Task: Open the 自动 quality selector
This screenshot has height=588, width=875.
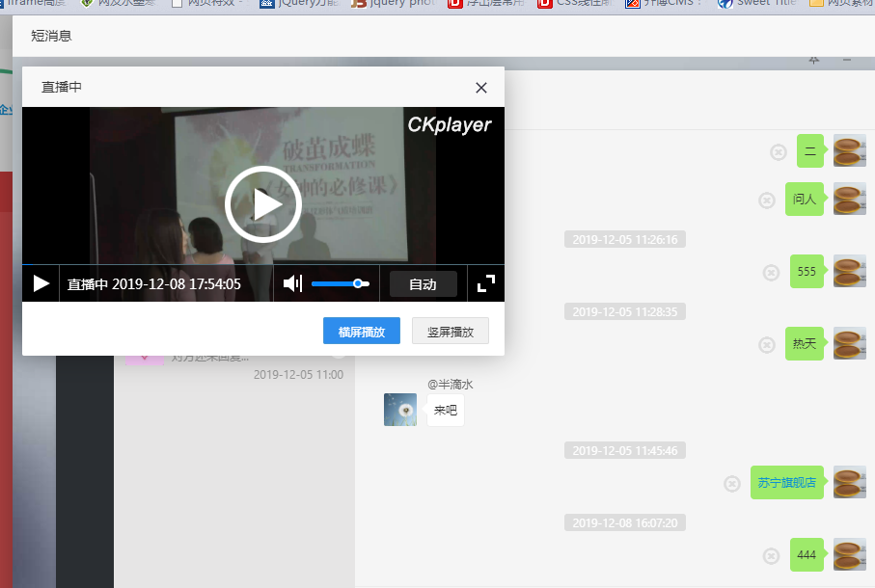Action: 423,284
